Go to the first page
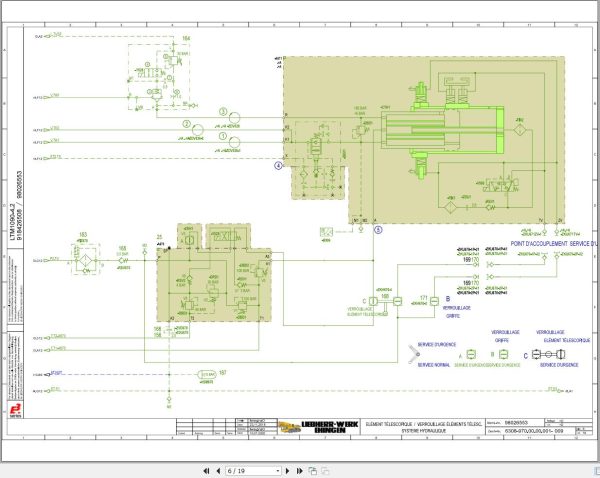 (207, 471)
